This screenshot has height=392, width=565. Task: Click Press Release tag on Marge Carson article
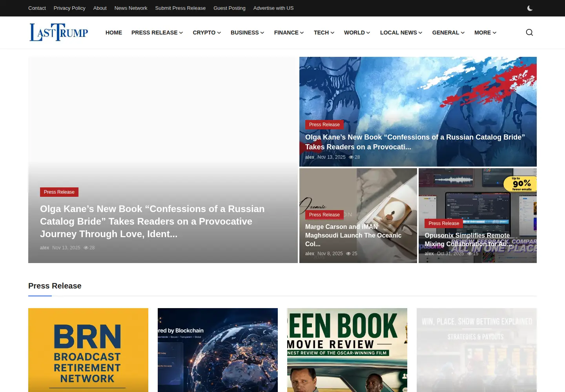324,215
